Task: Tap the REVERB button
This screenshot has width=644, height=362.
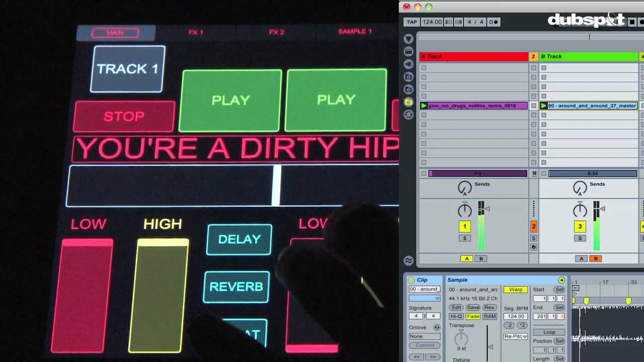Action: pyautogui.click(x=236, y=287)
